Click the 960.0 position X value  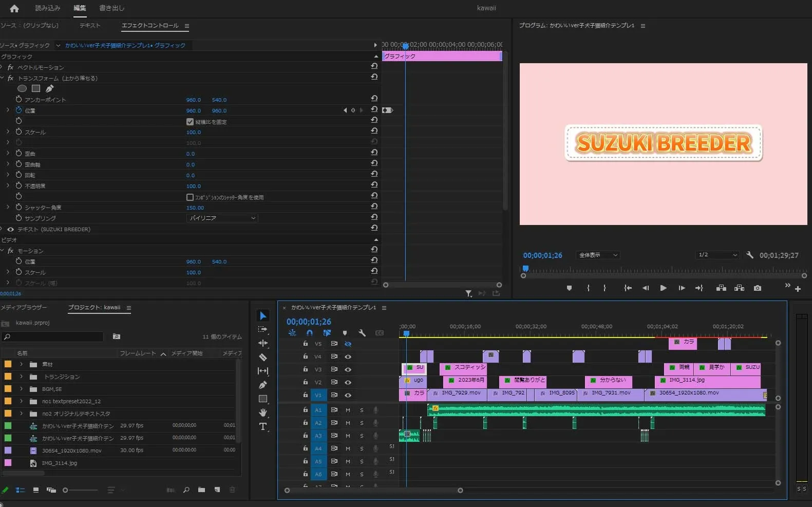(193, 110)
